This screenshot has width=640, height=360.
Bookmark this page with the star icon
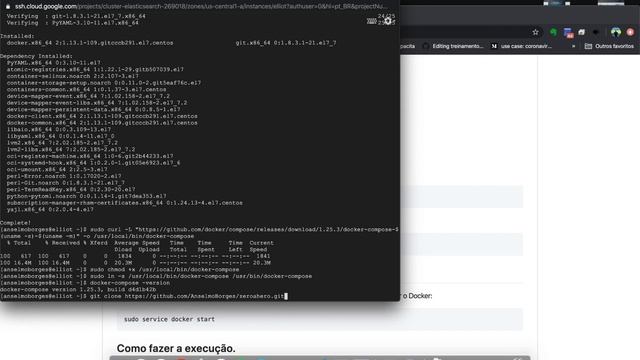536,32
